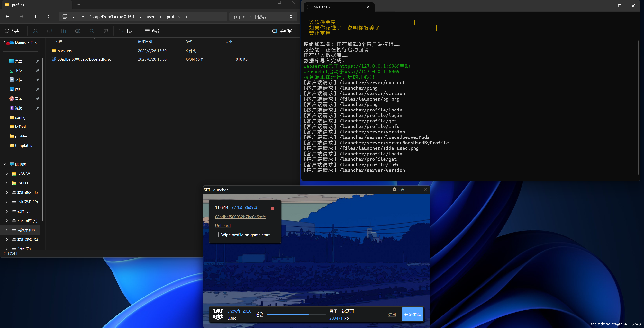Click the Delete trash icon in Explorer toolbar
Viewport: 644px width, 328px height.
tap(106, 31)
